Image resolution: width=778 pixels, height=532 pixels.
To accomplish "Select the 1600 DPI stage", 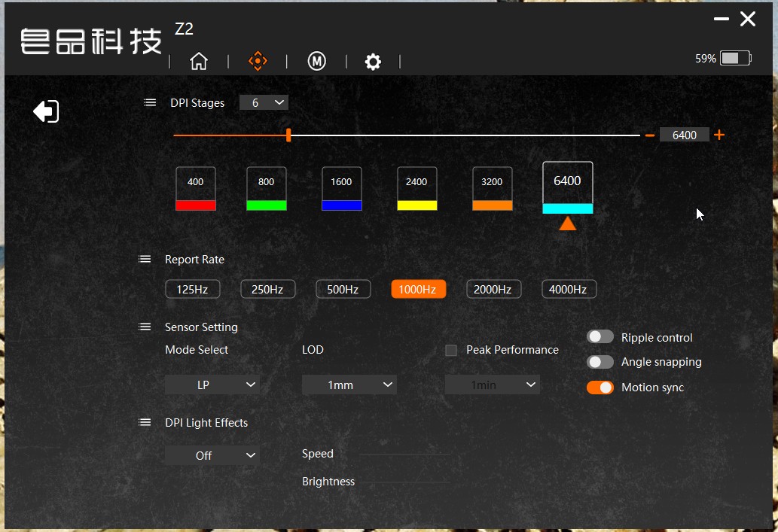I will [x=342, y=188].
